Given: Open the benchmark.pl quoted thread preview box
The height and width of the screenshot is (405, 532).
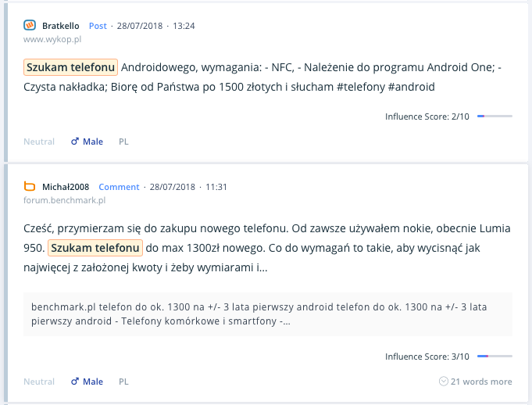Looking at the screenshot, I should tap(267, 314).
